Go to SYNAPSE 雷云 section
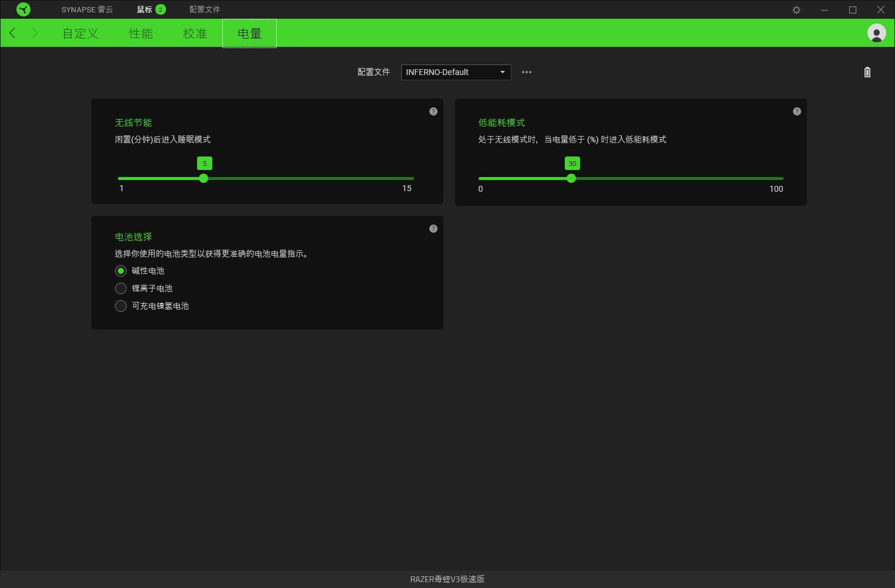The image size is (895, 588). pos(87,9)
